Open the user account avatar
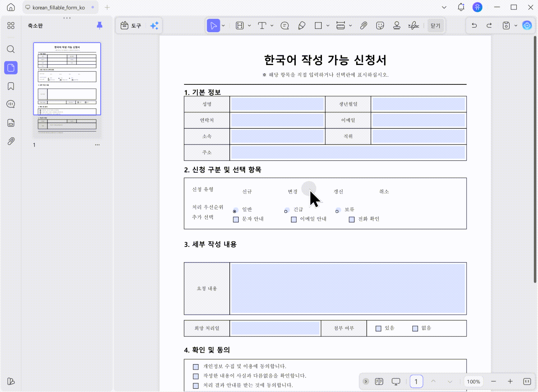538x392 pixels. pos(477,7)
